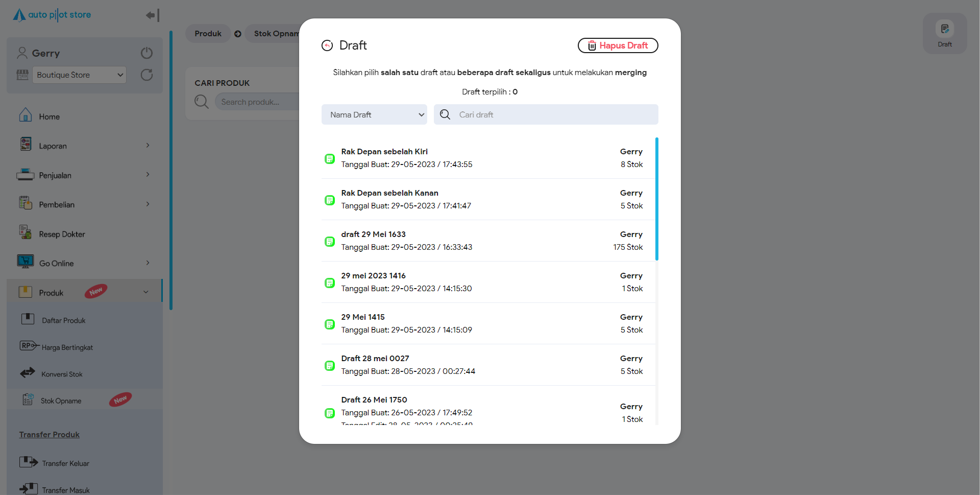This screenshot has height=495, width=980.
Task: Select the Rak Depan sebelah Kanan draft icon
Action: (330, 200)
